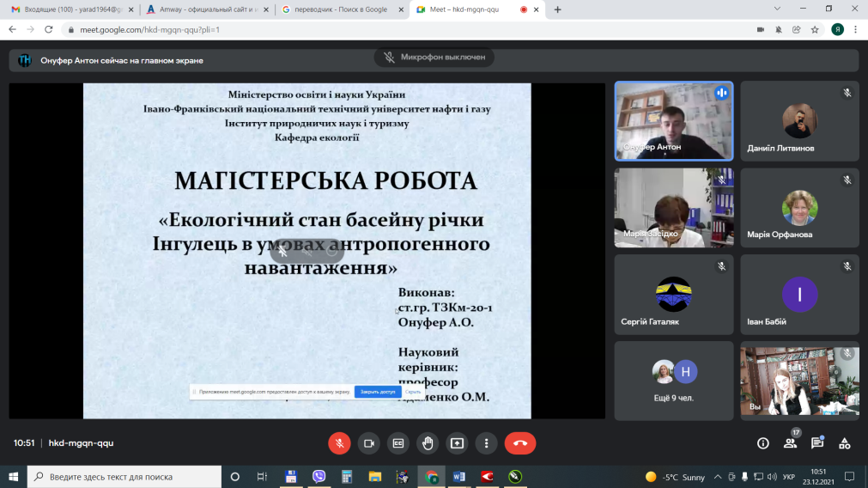Click the Windows Start button
The width and height of the screenshot is (868, 488).
coord(13,476)
